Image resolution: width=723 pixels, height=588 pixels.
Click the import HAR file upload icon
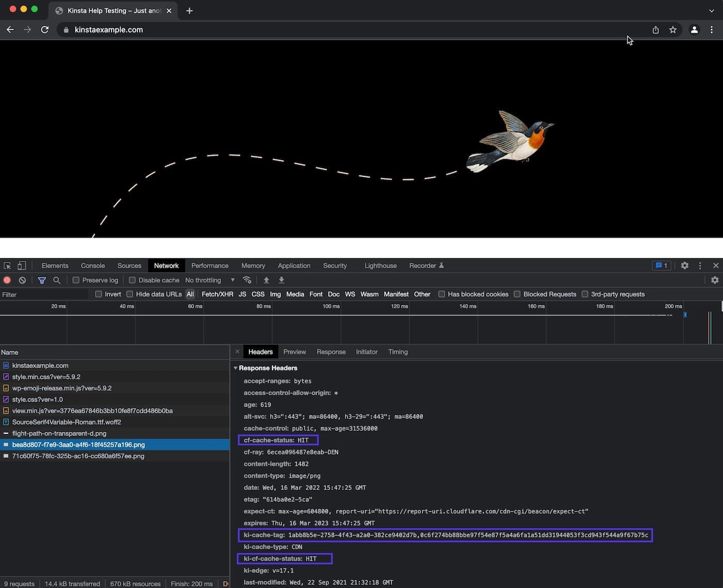coord(266,280)
